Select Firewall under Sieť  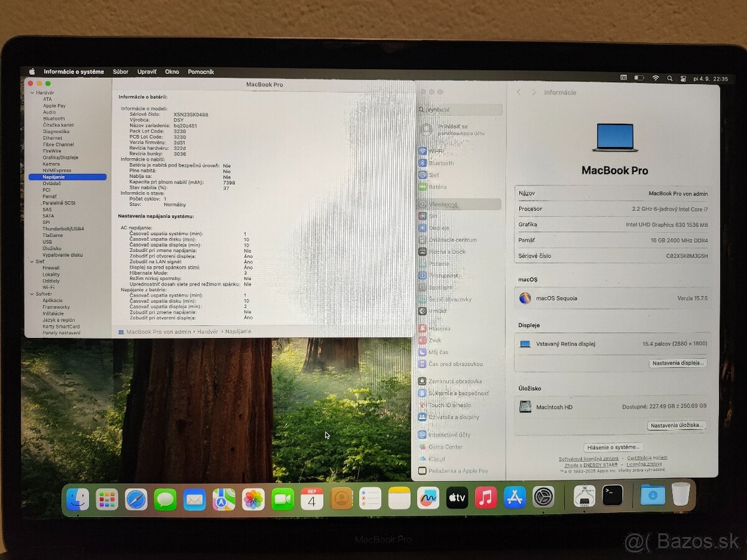tap(51, 268)
